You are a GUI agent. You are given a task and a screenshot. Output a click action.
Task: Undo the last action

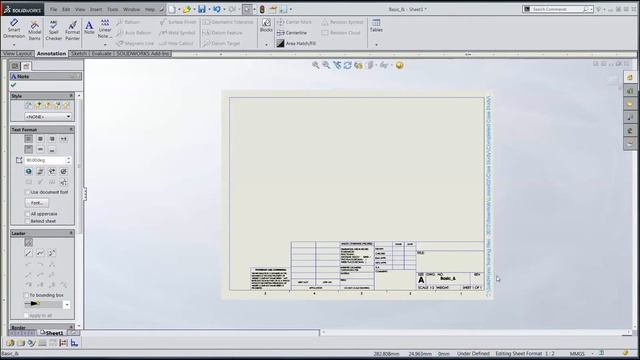coord(217,9)
